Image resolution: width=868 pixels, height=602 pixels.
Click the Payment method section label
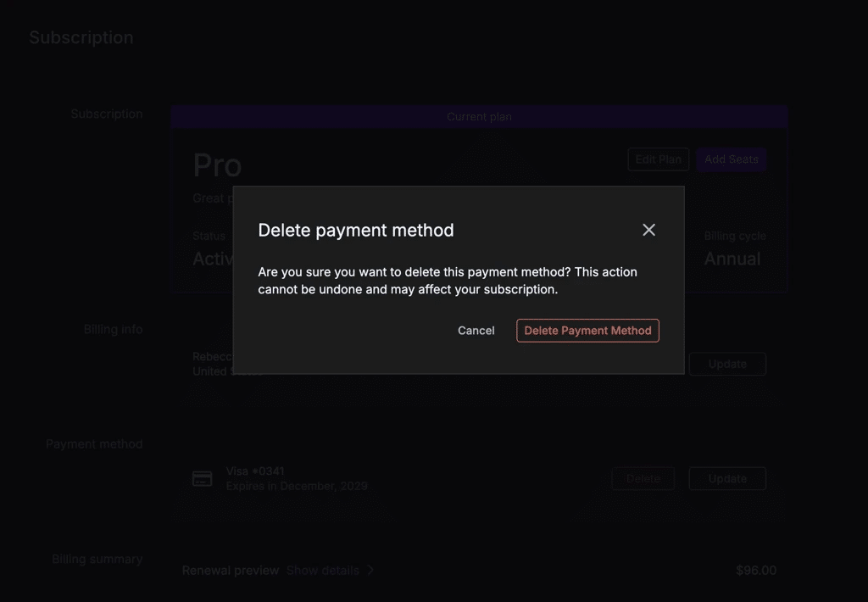click(x=94, y=443)
